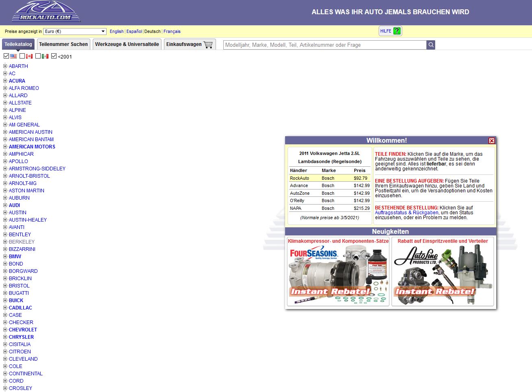
Task: Toggle the <2001 vehicles checkbox
Action: [54, 56]
